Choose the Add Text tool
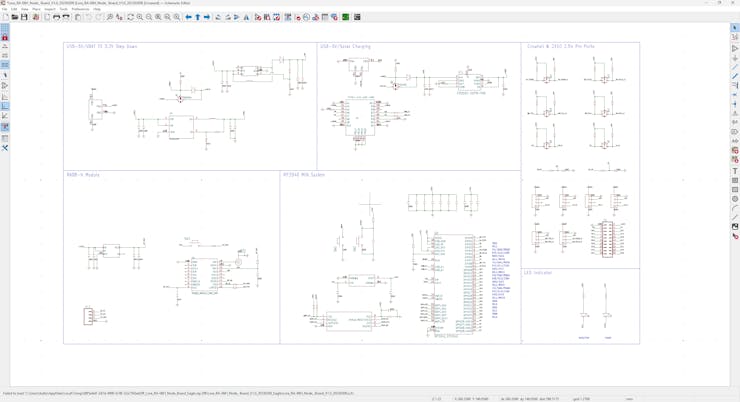This screenshot has height=402, width=740. point(735,171)
